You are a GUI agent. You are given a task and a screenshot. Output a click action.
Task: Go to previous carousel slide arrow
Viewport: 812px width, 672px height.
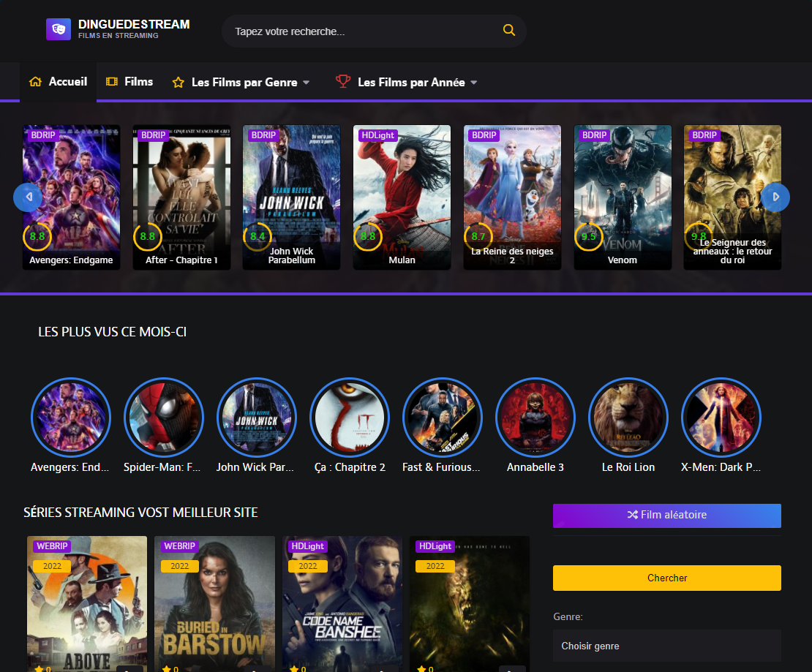(28, 197)
